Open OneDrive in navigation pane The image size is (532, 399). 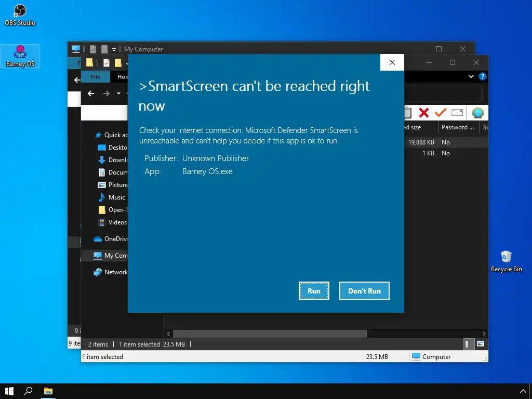(x=111, y=239)
